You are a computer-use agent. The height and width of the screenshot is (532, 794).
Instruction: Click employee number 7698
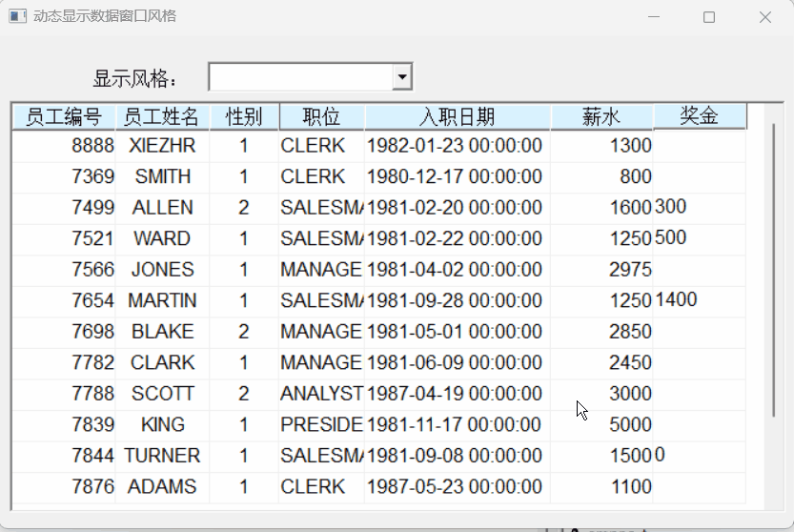pos(92,332)
